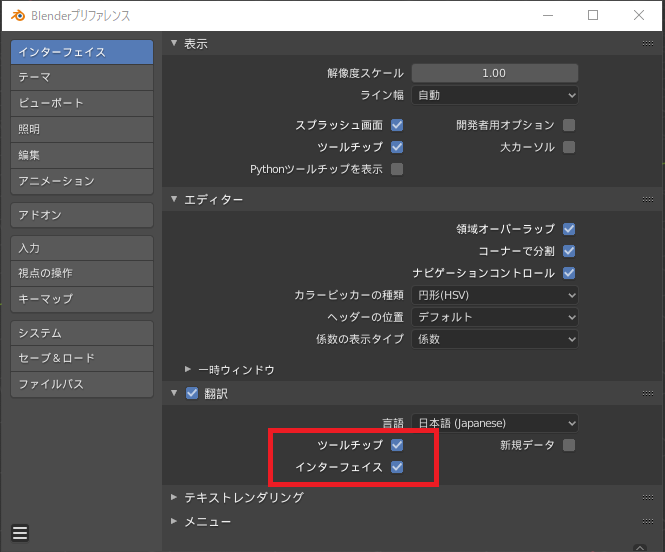Click 解像度スケール value field
Image resolution: width=665 pixels, height=552 pixels.
click(x=495, y=73)
